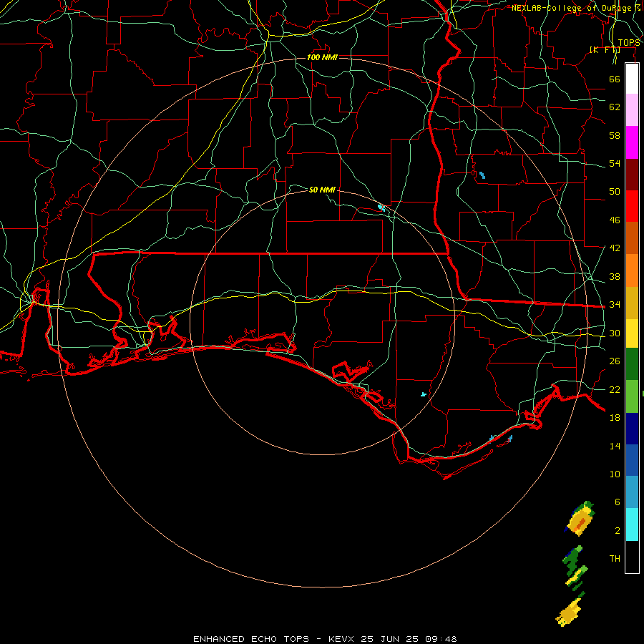Pick the bright orange legend swatch

tap(632, 270)
